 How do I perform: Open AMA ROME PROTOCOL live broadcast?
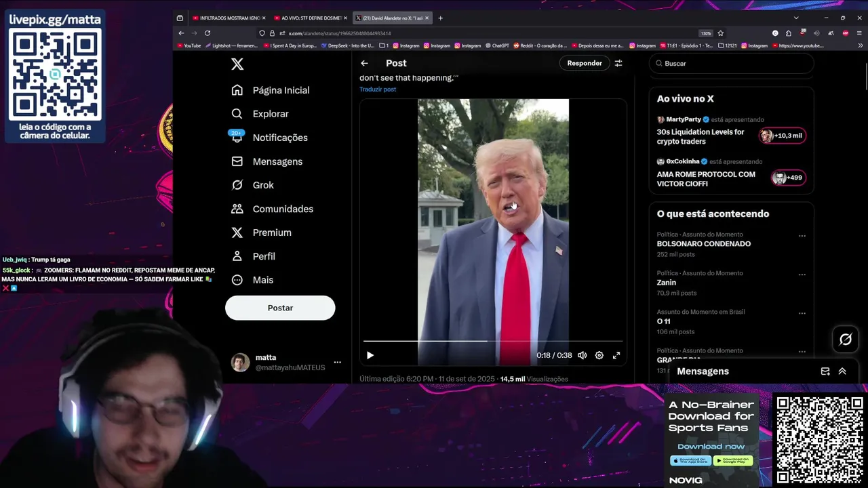[706, 179]
